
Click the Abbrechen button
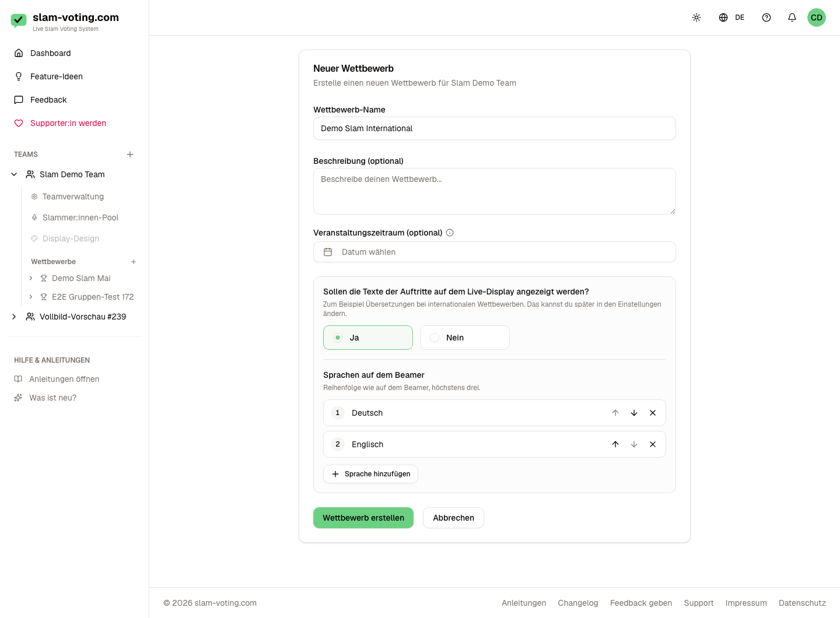453,518
